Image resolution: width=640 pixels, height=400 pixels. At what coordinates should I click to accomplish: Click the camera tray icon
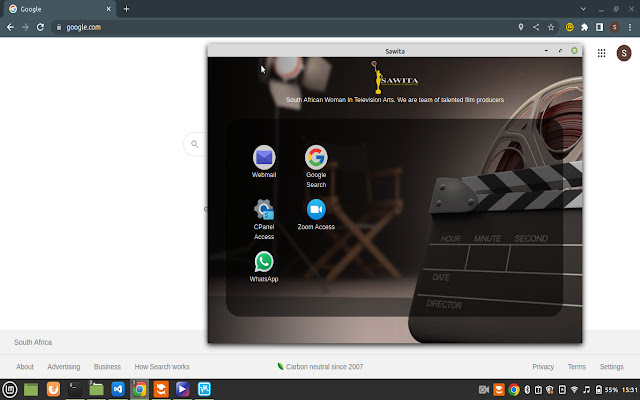coord(484,390)
